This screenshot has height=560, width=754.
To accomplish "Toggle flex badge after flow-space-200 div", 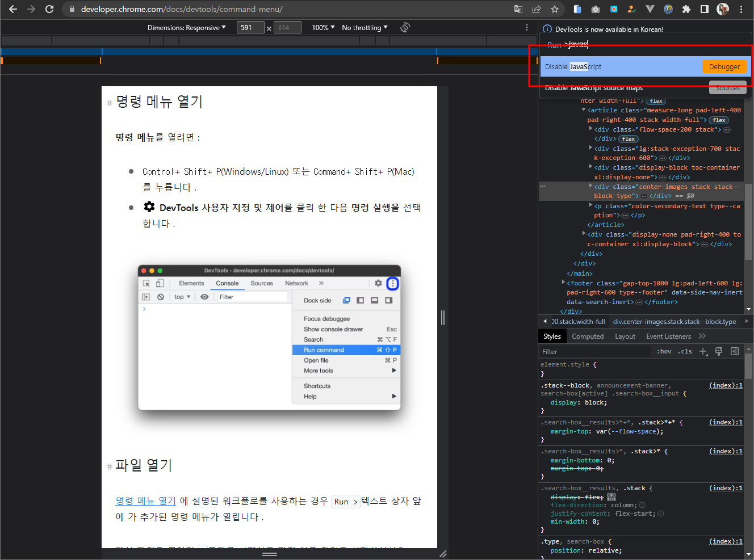I will (x=628, y=138).
